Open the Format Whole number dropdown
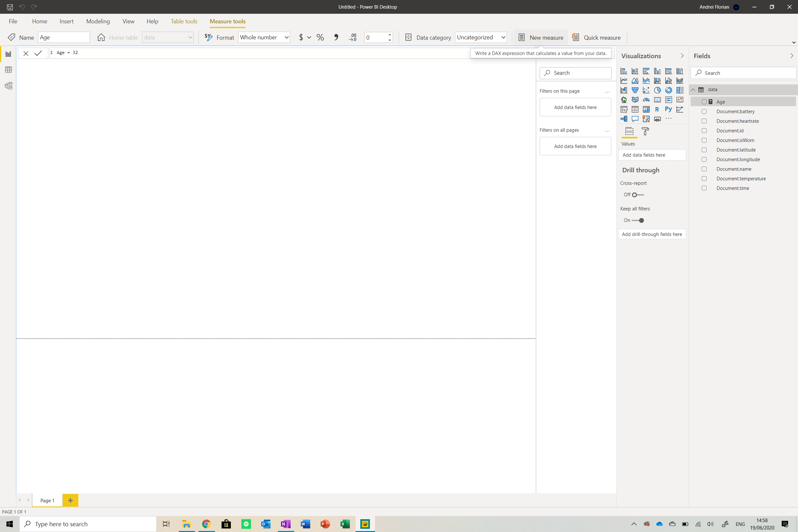The height and width of the screenshot is (532, 798). click(x=264, y=37)
